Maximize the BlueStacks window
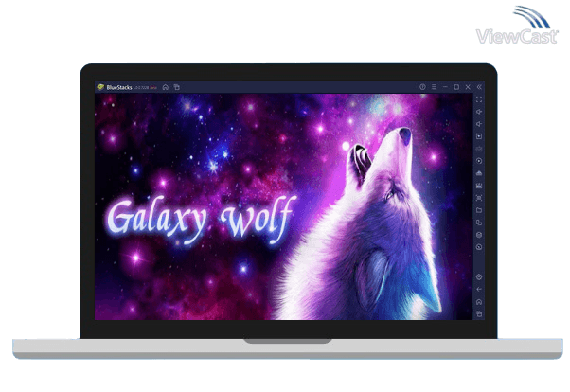The width and height of the screenshot is (570, 392). coord(456,87)
